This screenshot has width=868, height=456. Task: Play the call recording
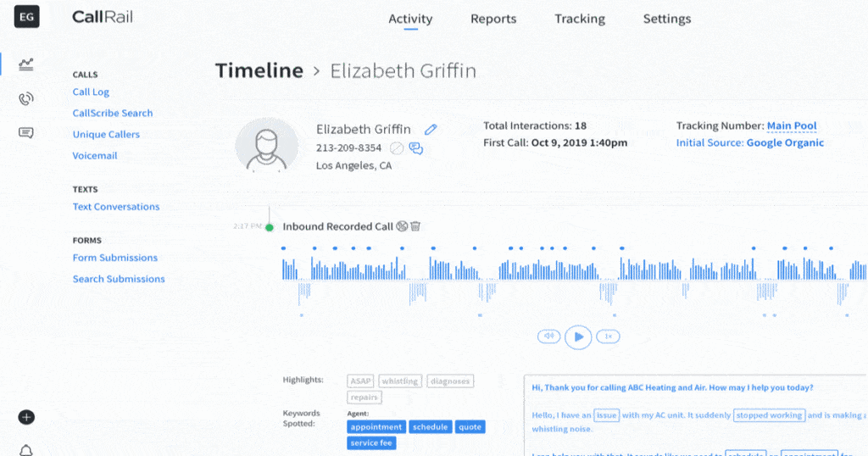[x=578, y=336]
